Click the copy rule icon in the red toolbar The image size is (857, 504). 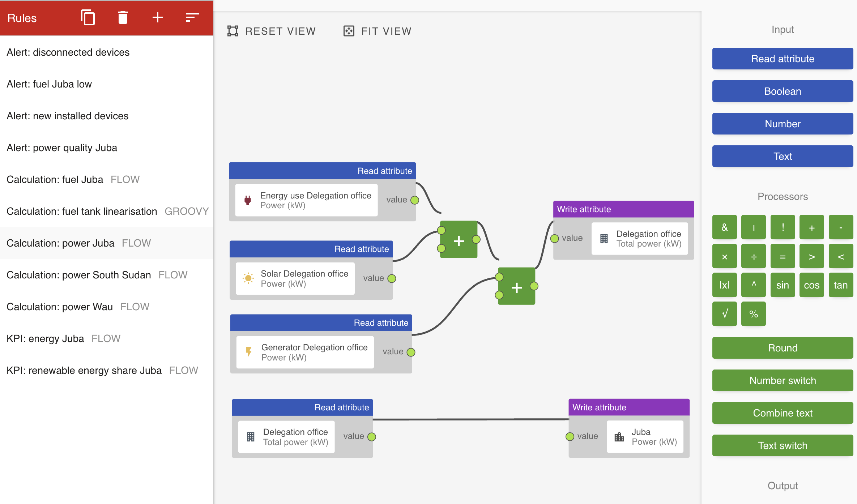pos(88,17)
